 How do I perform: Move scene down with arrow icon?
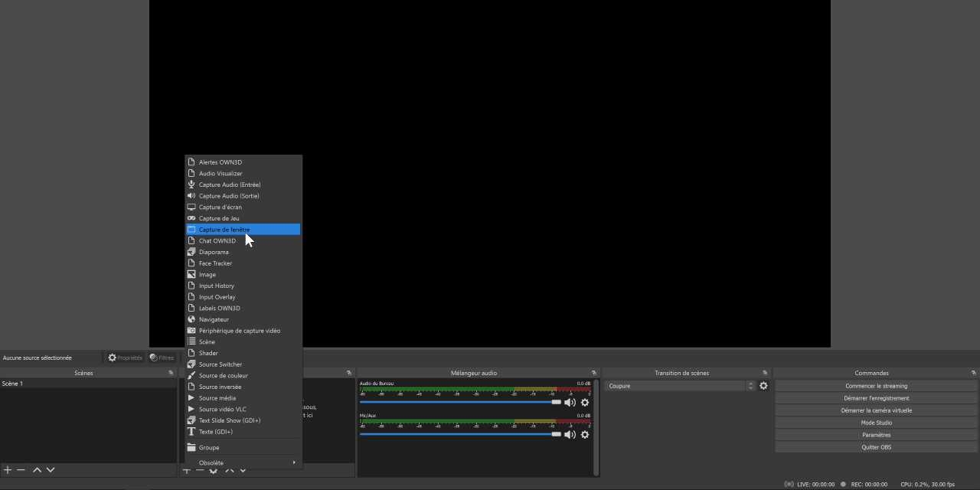(51, 470)
